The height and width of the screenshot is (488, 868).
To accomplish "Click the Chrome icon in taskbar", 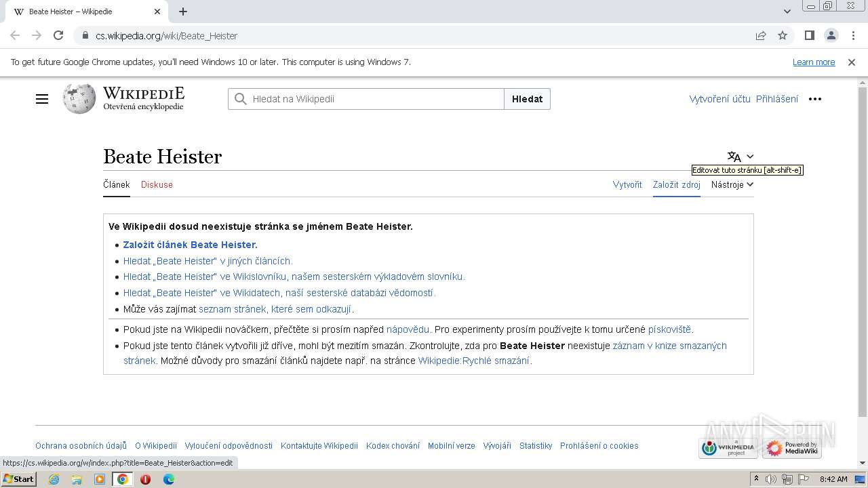I will pyautogui.click(x=123, y=479).
